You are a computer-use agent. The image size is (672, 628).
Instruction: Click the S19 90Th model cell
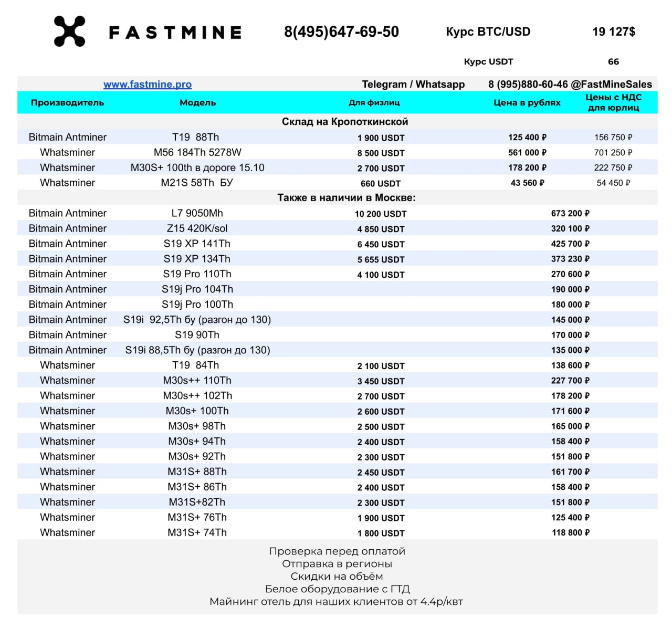197,335
